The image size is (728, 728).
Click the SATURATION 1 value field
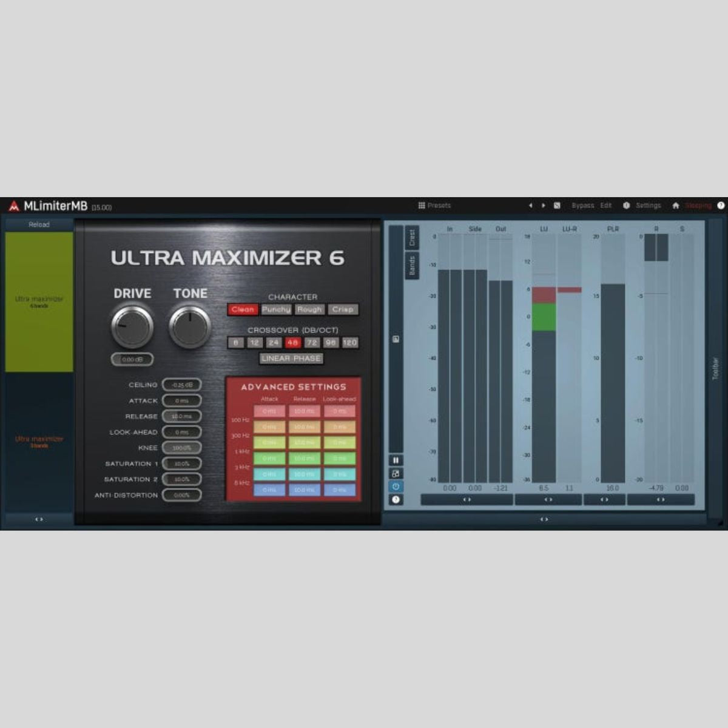(x=181, y=463)
